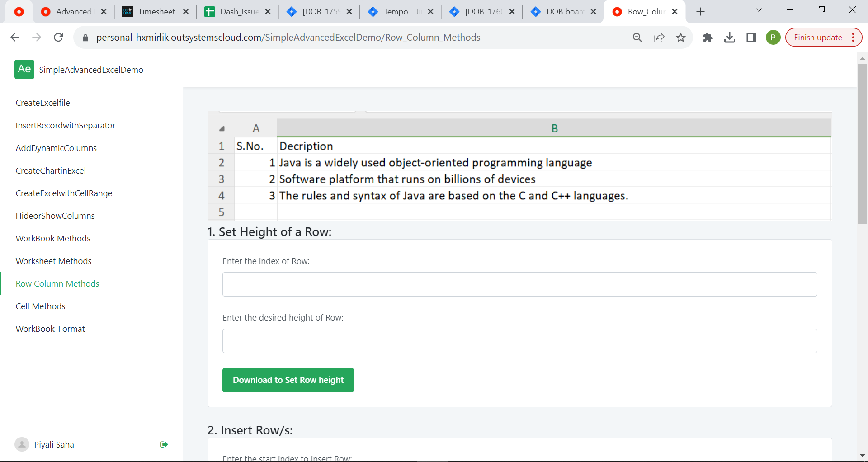Click Download to Set Row height button
Screen dimensions: 868x462
click(x=288, y=380)
